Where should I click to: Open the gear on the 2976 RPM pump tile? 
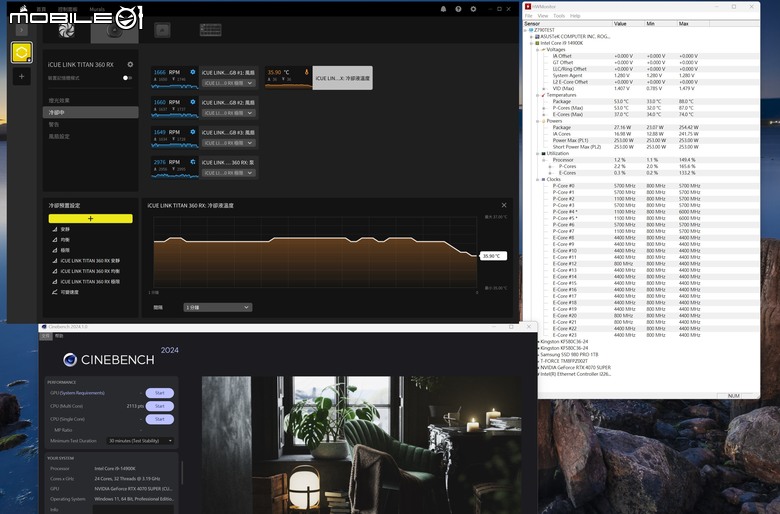pyautogui.click(x=193, y=162)
